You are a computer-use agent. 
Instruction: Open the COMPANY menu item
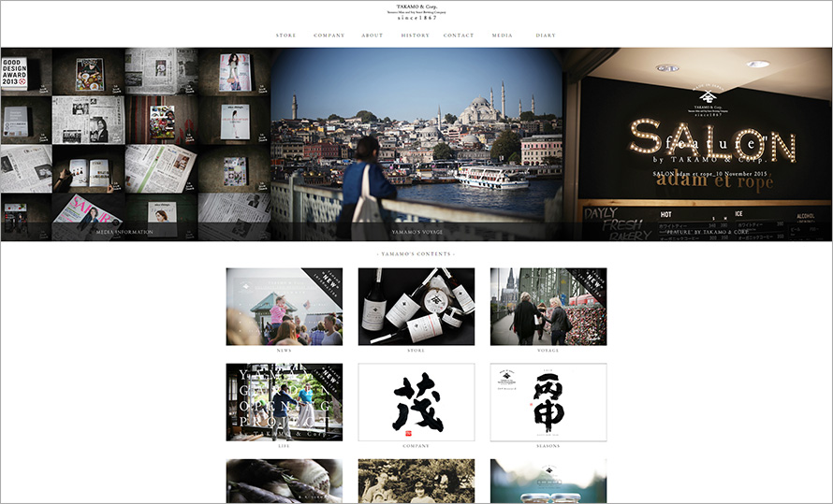coord(329,36)
